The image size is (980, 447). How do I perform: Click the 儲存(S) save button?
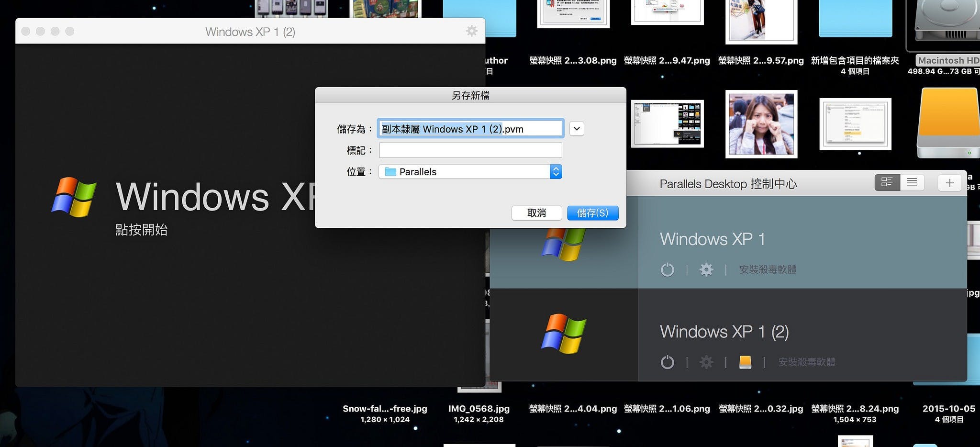[592, 213]
